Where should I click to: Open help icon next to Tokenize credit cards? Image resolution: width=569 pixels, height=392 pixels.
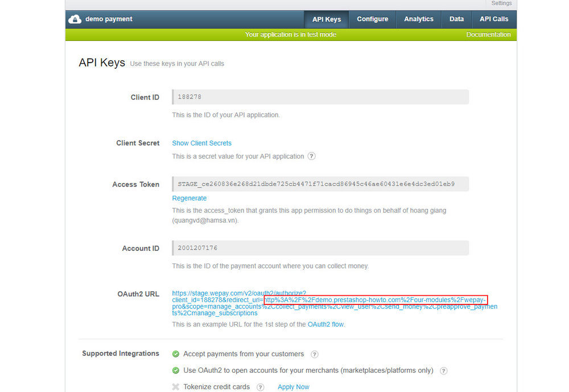[x=260, y=387]
